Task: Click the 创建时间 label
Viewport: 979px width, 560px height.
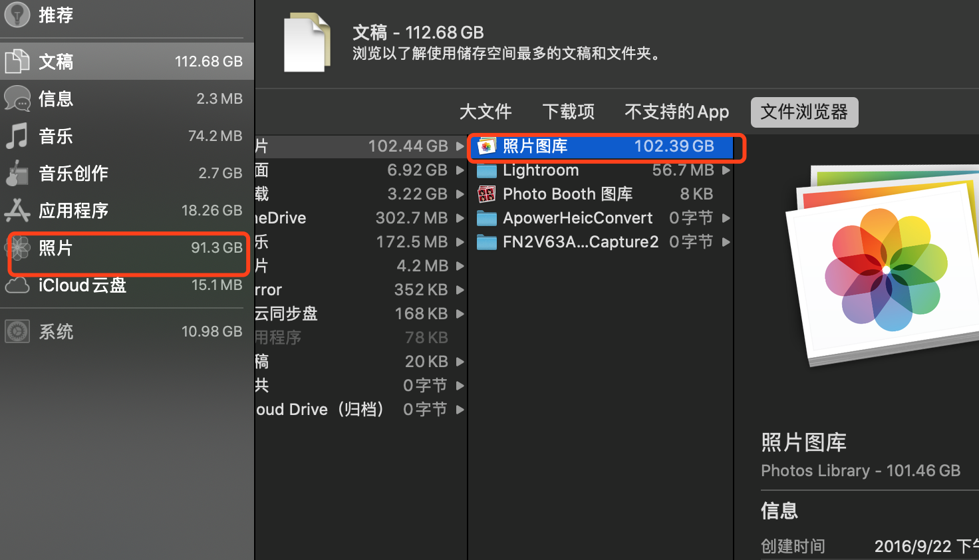Action: click(793, 547)
